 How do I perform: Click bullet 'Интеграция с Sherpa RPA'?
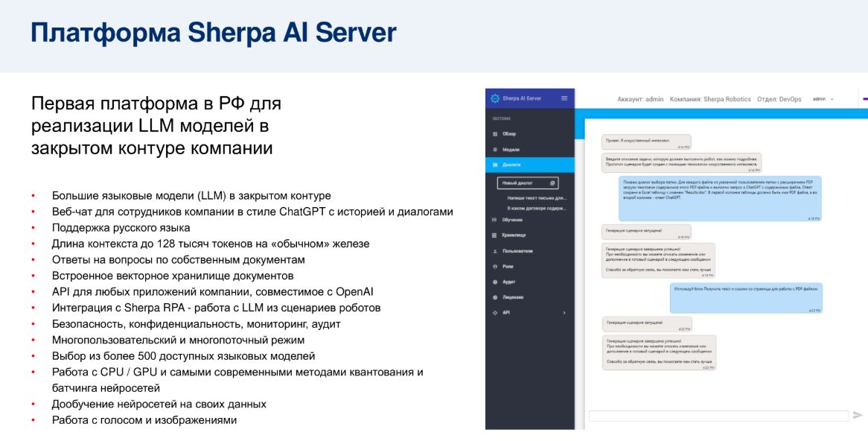(x=216, y=308)
